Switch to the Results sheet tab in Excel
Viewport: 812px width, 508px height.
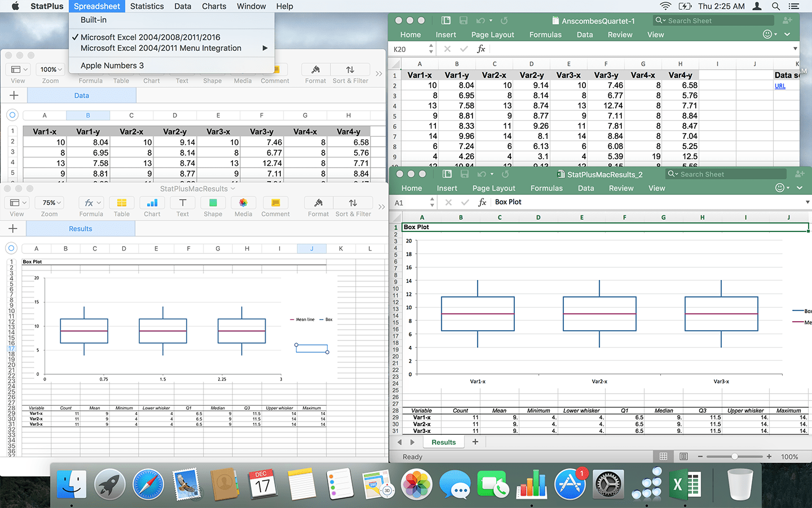click(443, 441)
